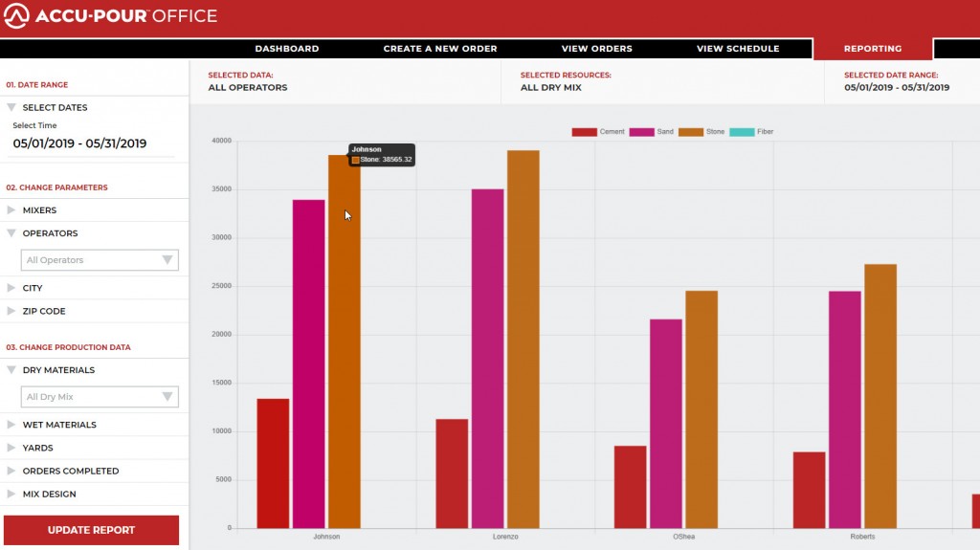Viewport: 980px width, 550px height.
Task: Click the Selected Date Range header value
Action: click(897, 87)
